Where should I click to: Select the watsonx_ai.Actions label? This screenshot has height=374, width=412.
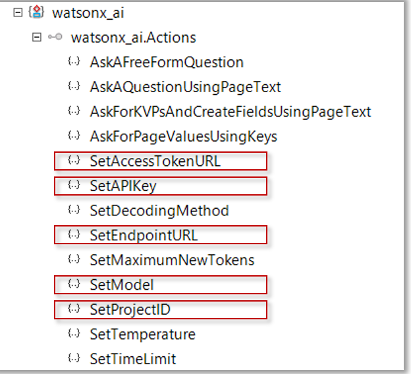(133, 38)
